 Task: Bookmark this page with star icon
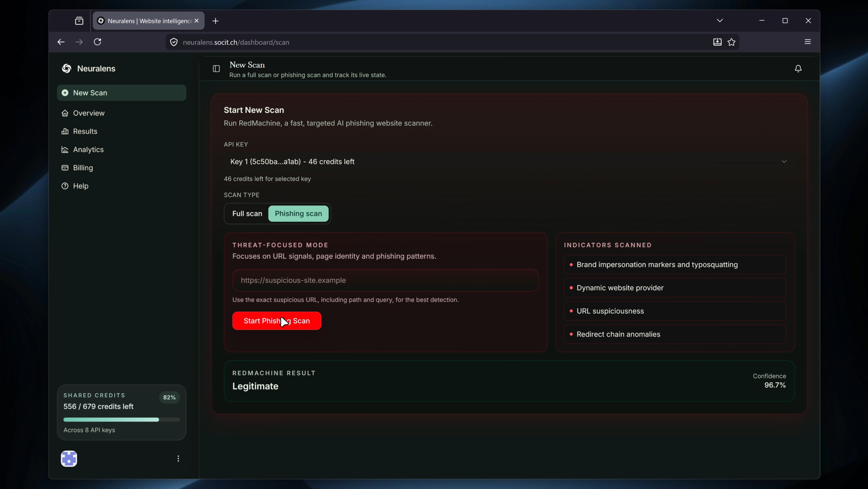pos(732,42)
